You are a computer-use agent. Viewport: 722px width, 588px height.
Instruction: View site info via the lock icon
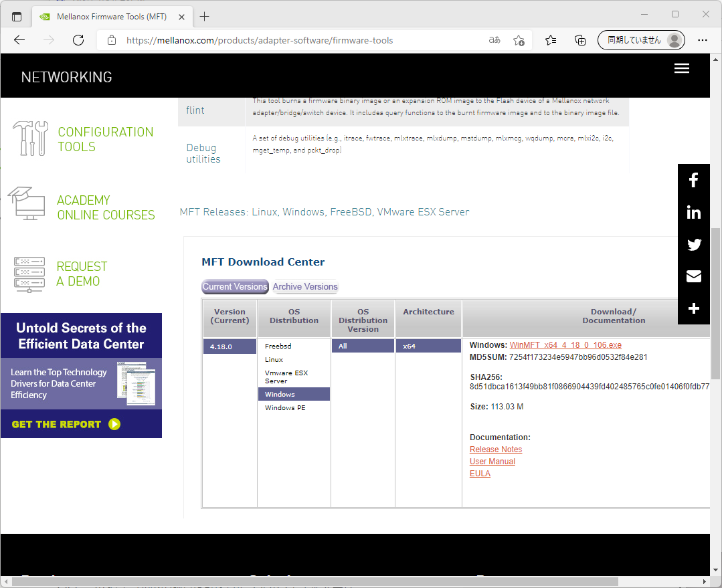[x=112, y=40]
